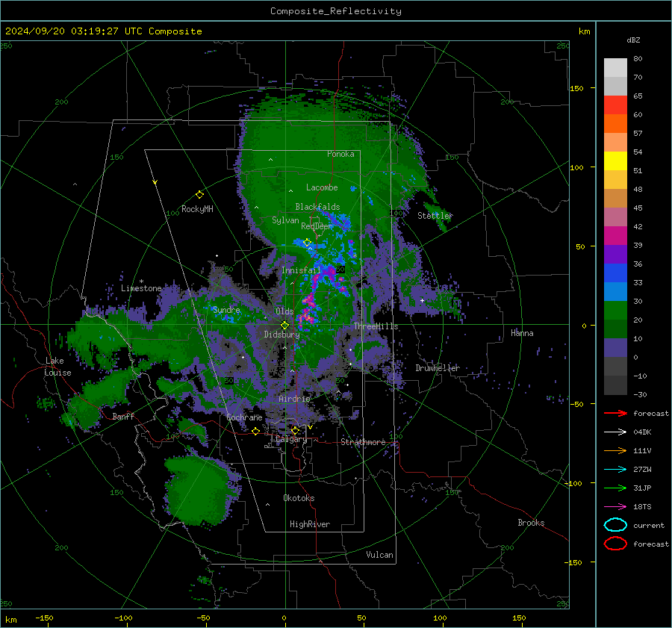Click the Composite_Reflectivity title
672x628 pixels.
click(x=336, y=11)
